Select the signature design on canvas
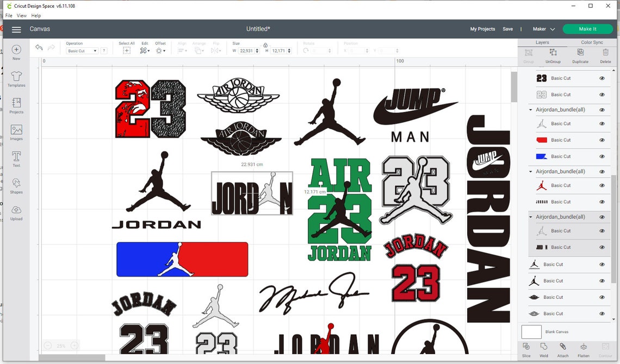620x364 pixels. pos(314,292)
